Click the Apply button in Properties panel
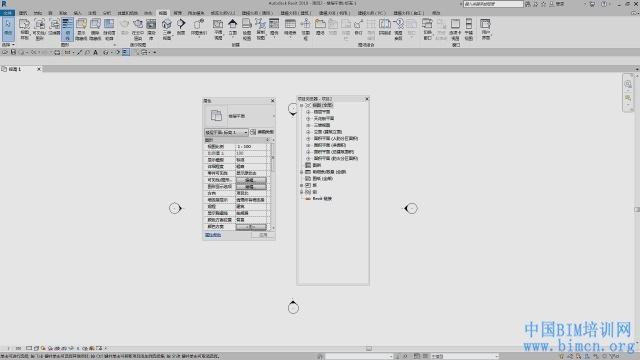This screenshot has height=360, width=640. 263,235
